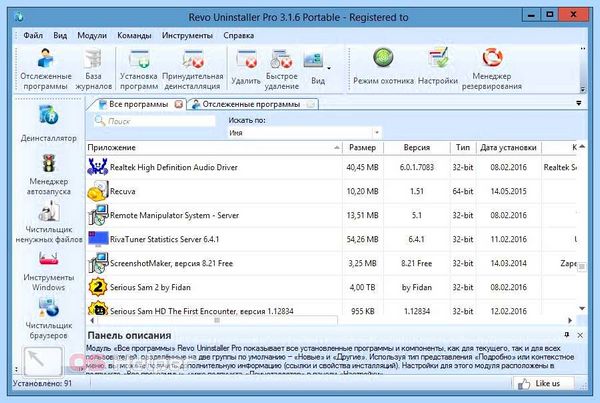The image size is (600, 403).
Task: Open the Искать по Имя dropdown
Action: tap(304, 133)
